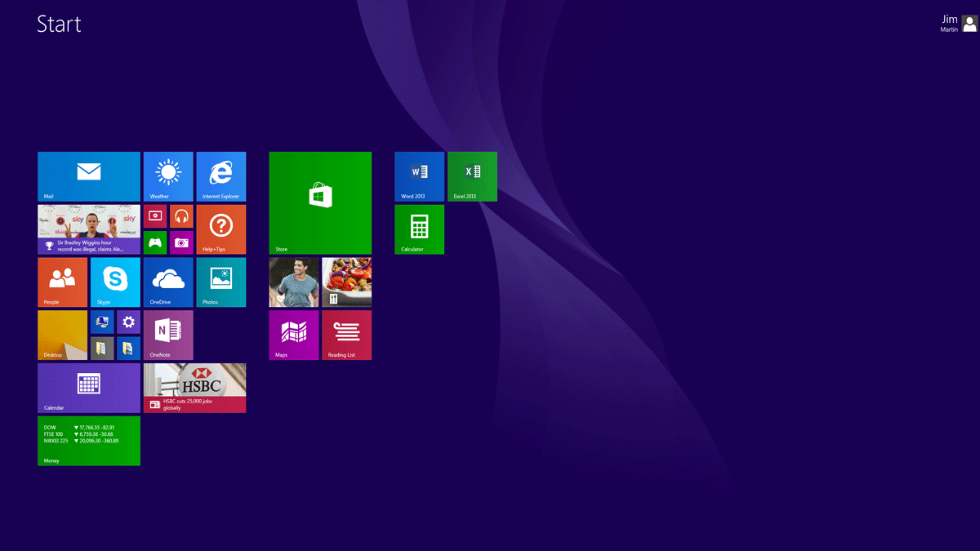Launch the Weather app tile
This screenshot has width=980, height=551.
(168, 176)
